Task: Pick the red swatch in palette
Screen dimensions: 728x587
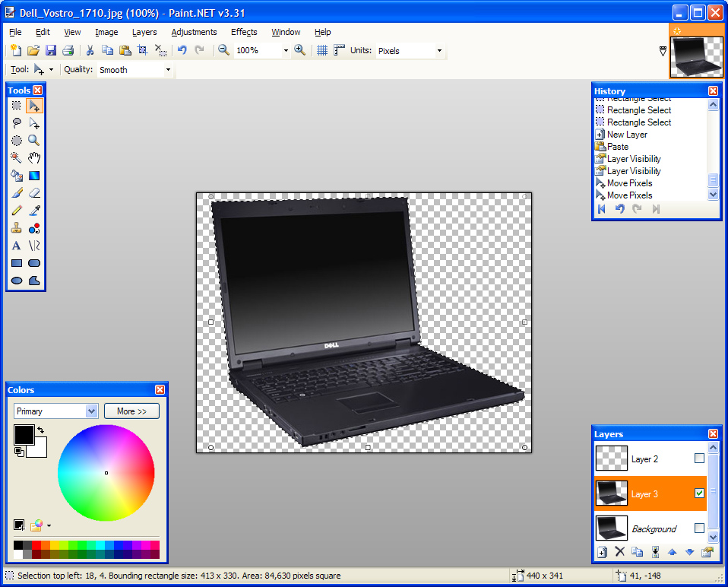Action: tap(36, 544)
